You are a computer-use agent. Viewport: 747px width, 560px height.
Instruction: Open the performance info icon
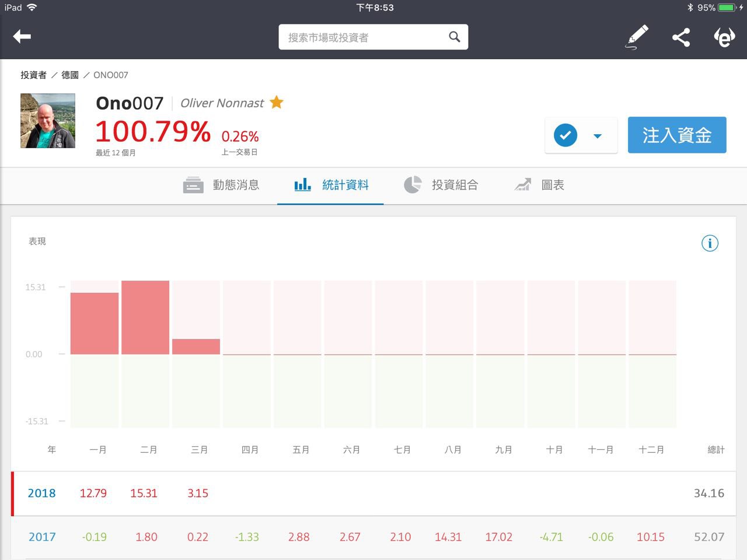click(710, 243)
